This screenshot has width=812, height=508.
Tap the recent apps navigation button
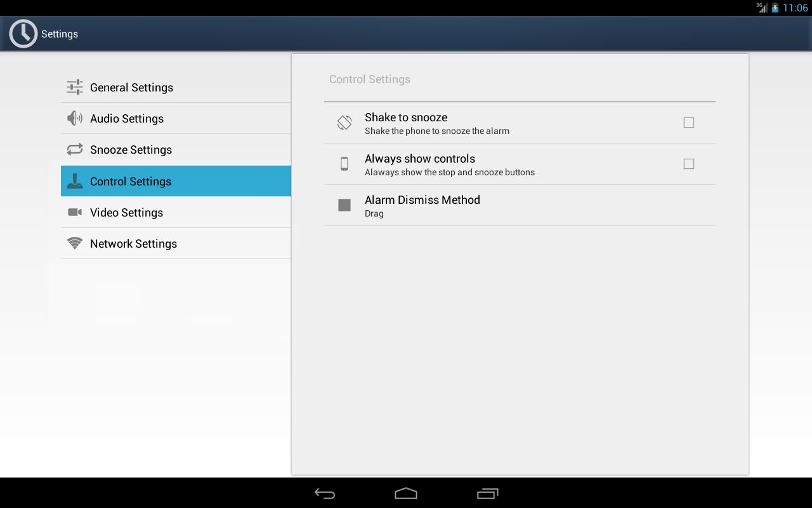pos(487,493)
